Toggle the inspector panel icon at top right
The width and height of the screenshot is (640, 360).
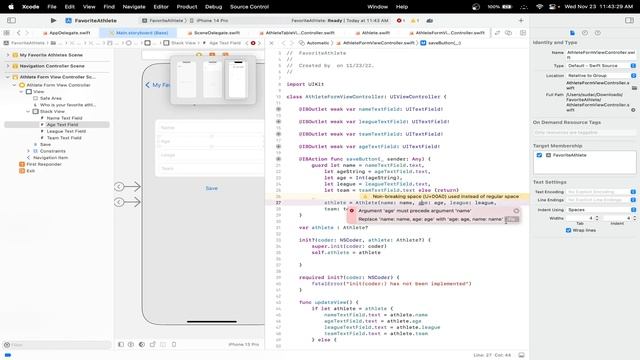[629, 20]
